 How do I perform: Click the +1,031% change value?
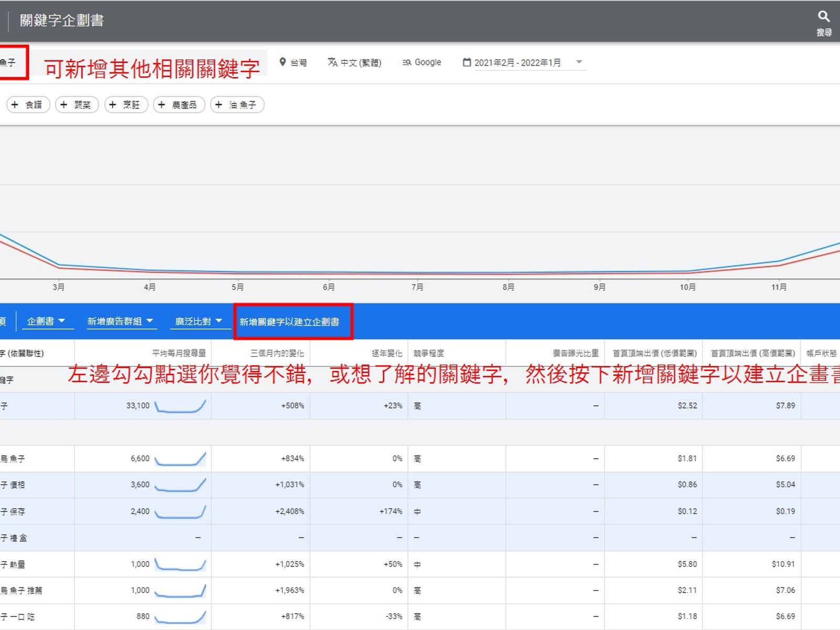(x=290, y=485)
